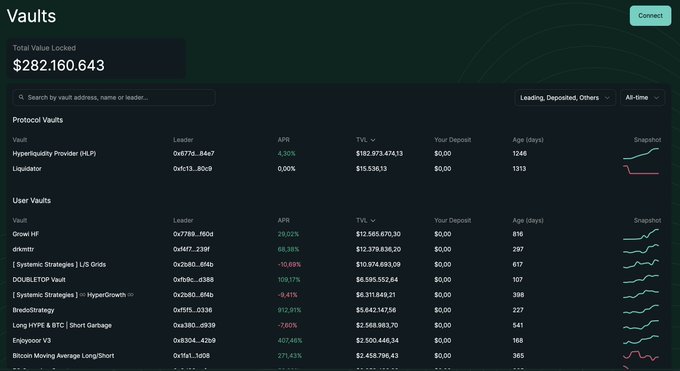Click leader address 0x7789...f60d
This screenshot has height=371, width=680.
[x=193, y=234]
